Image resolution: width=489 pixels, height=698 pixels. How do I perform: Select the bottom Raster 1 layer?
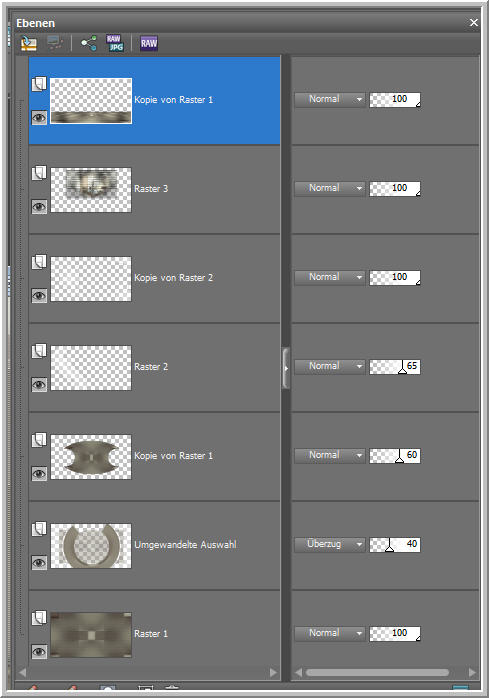155,634
